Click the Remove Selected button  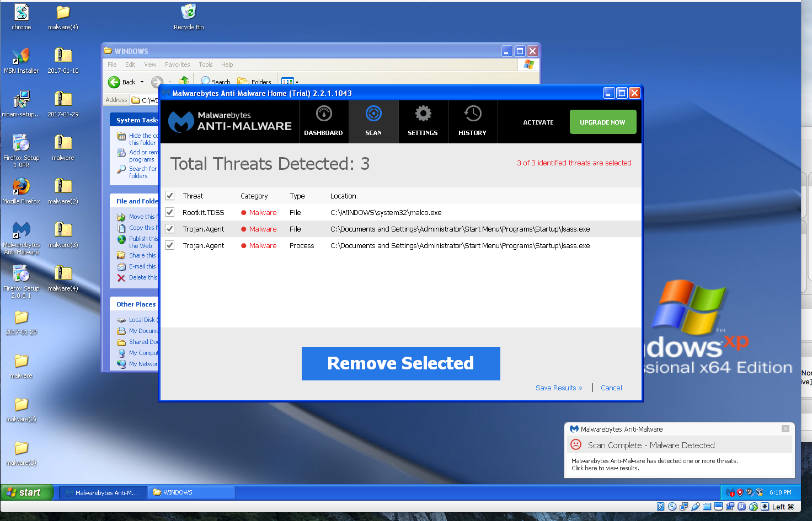[x=400, y=363]
